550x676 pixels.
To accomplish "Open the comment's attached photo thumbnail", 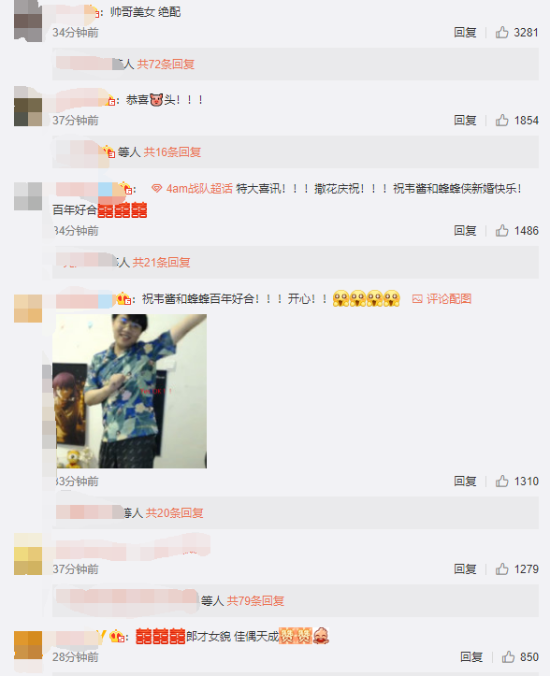I will [x=130, y=391].
